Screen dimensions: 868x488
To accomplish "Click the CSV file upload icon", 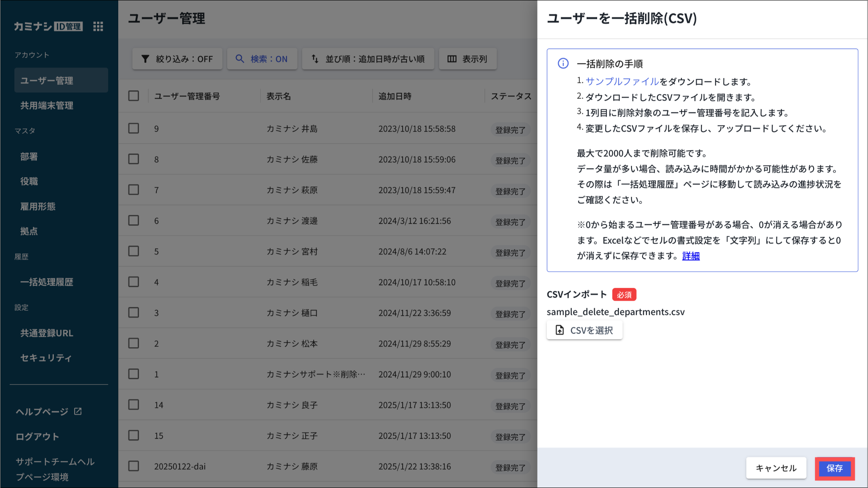I will point(559,330).
